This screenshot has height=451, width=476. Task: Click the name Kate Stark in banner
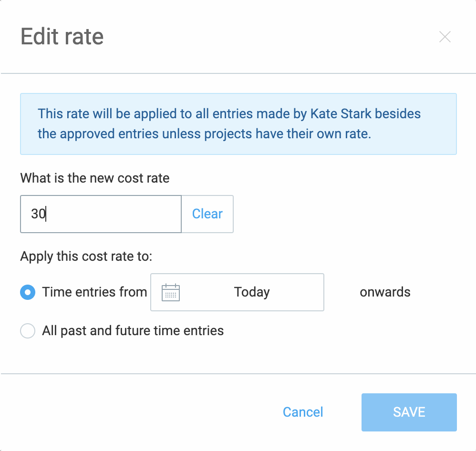pyautogui.click(x=341, y=114)
